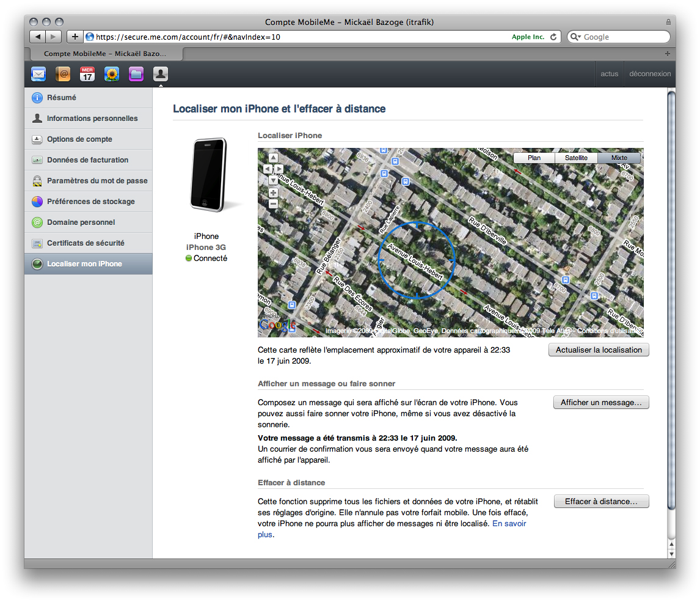The width and height of the screenshot is (700, 602).
Task: Click the blue location circle on map
Action: (x=416, y=260)
